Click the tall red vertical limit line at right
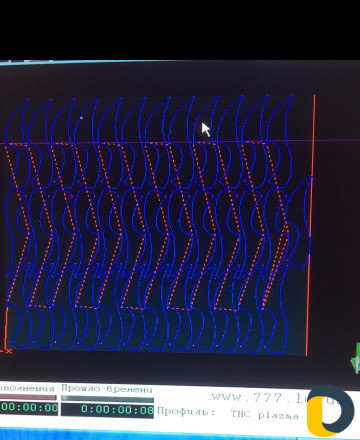 [311, 225]
